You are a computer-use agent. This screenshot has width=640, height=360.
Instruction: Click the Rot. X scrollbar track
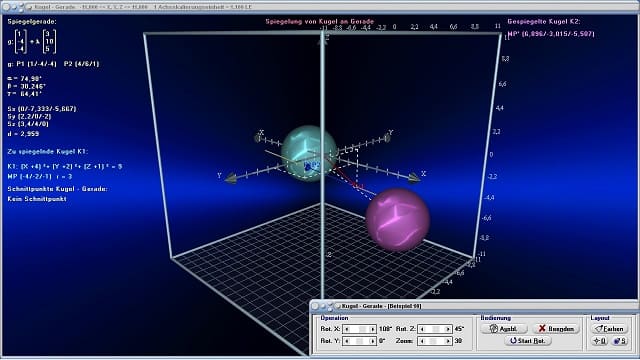click(360, 329)
